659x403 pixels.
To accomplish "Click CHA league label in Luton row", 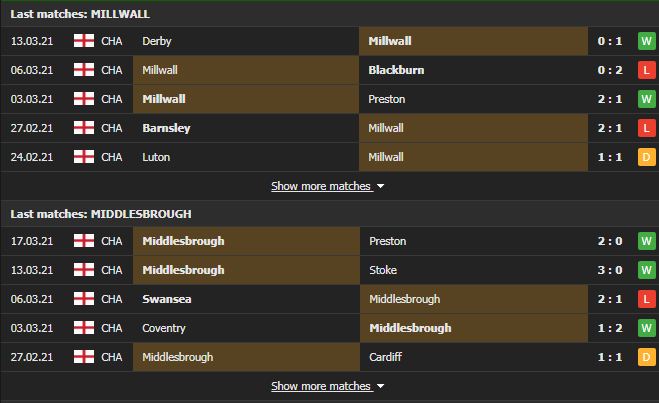I will [x=112, y=157].
